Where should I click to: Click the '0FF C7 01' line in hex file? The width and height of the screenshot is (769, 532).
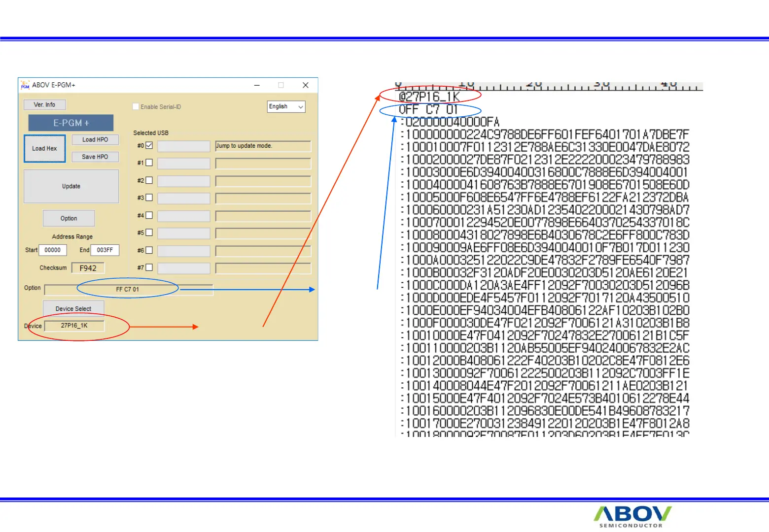tap(428, 109)
